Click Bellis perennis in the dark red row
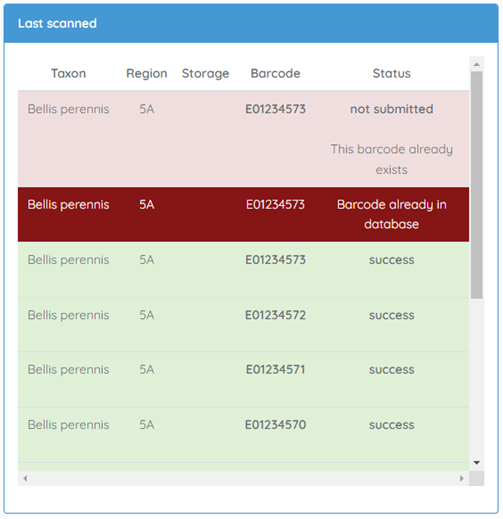 point(68,204)
